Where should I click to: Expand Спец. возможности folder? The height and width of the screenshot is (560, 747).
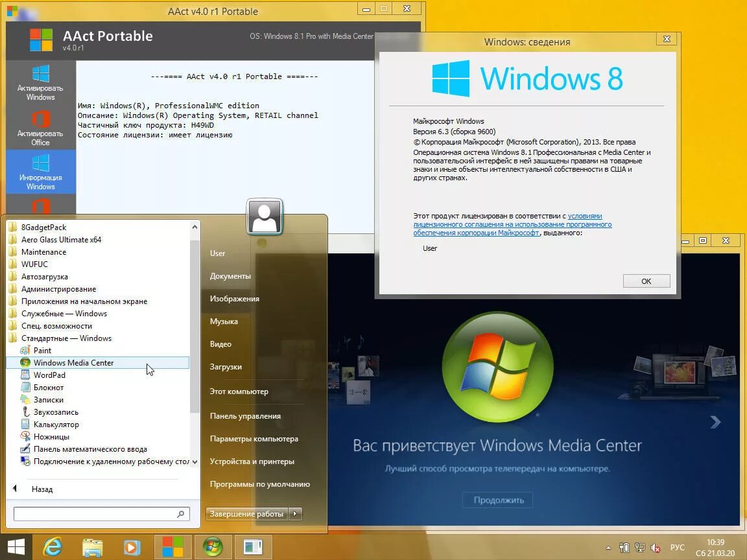[x=56, y=326]
